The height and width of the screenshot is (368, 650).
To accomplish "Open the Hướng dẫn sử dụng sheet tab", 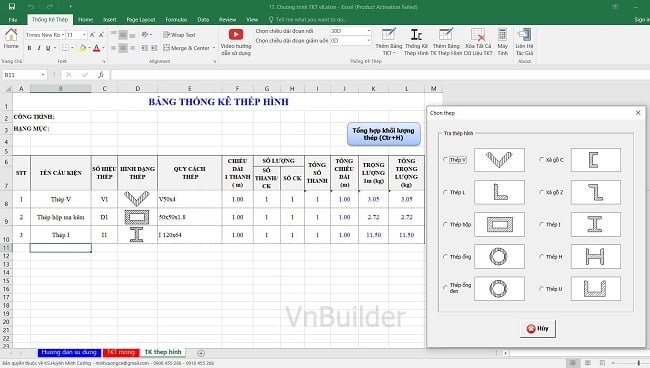I will (69, 352).
